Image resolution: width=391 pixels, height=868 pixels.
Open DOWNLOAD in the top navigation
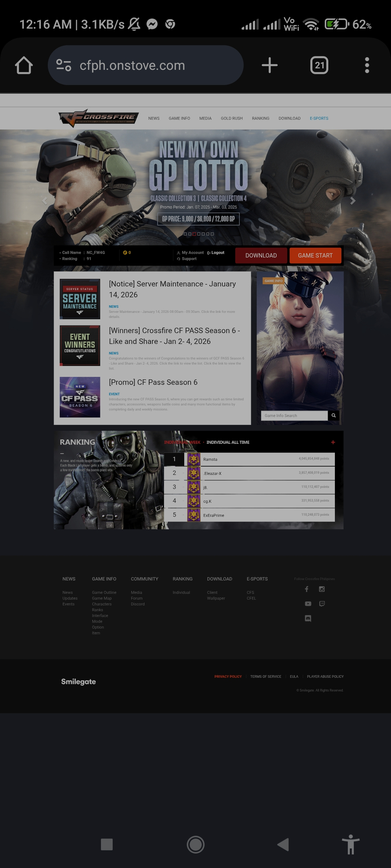tap(289, 119)
